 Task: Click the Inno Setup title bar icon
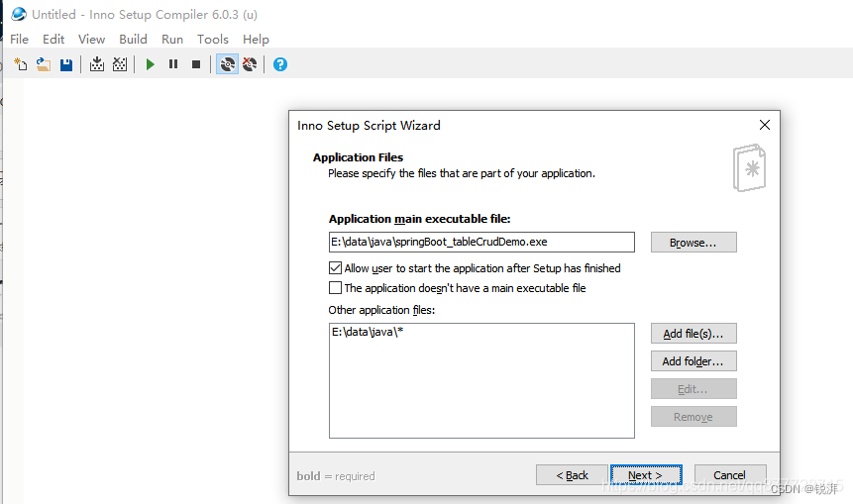19,14
